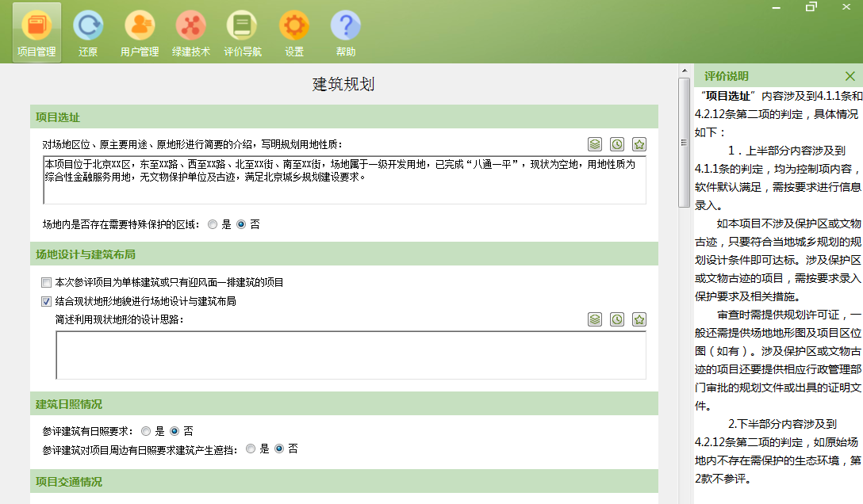Viewport: 863px width, 504px height.
Task: Click the 还原 (Restore) toolbar icon
Action: click(x=88, y=30)
